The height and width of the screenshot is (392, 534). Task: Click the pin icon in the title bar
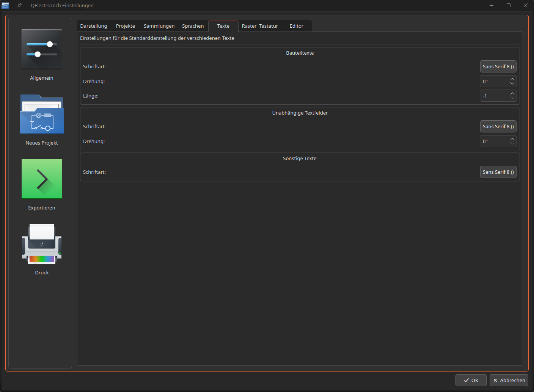19,5
